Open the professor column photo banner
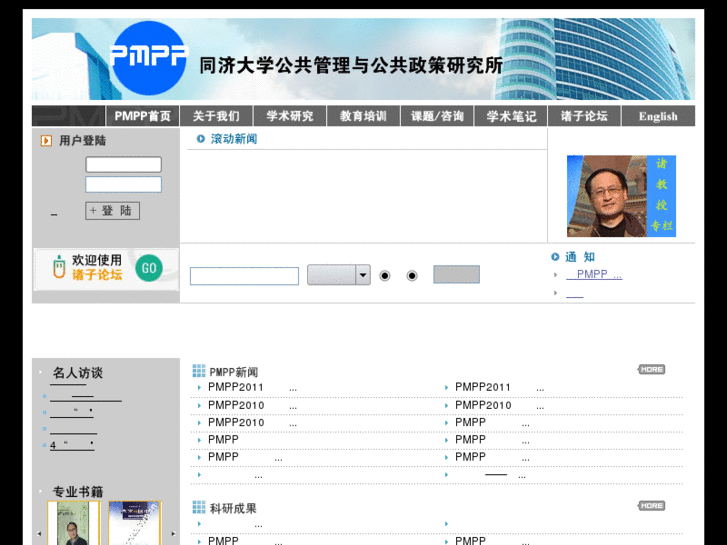 click(x=621, y=196)
